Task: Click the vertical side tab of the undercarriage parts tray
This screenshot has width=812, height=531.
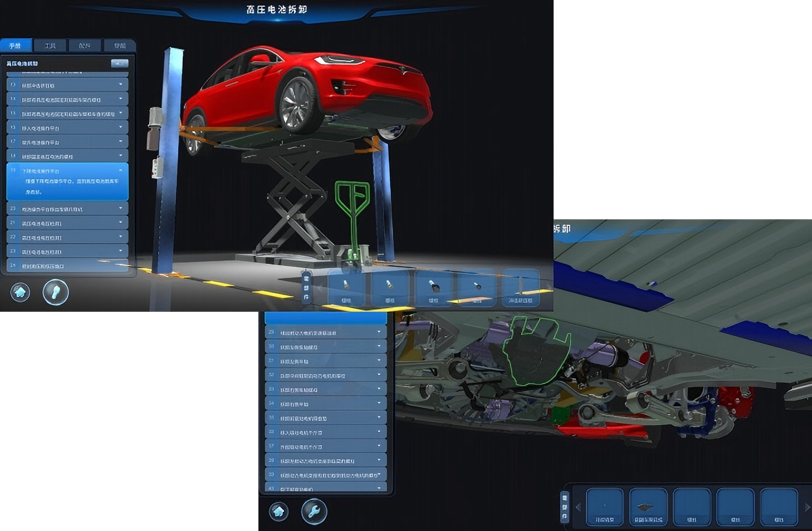Action: (x=564, y=507)
